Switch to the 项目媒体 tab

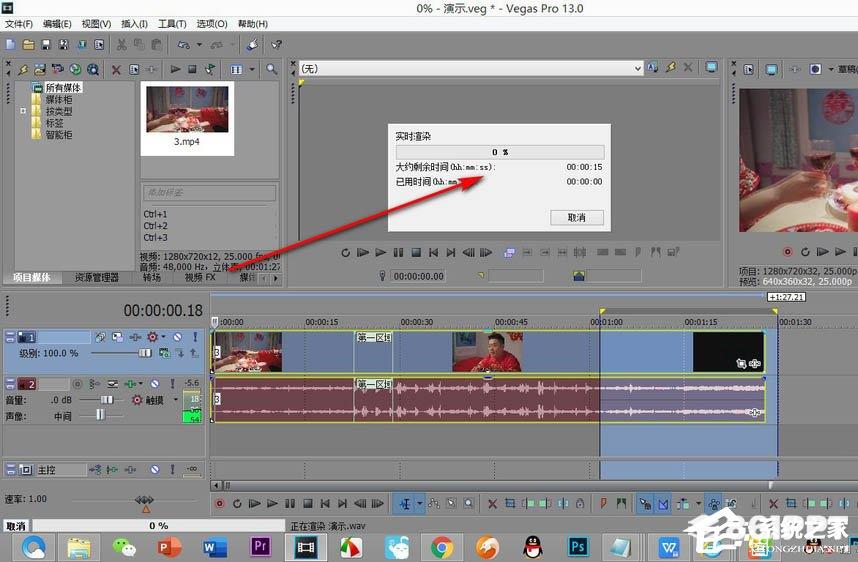31,277
